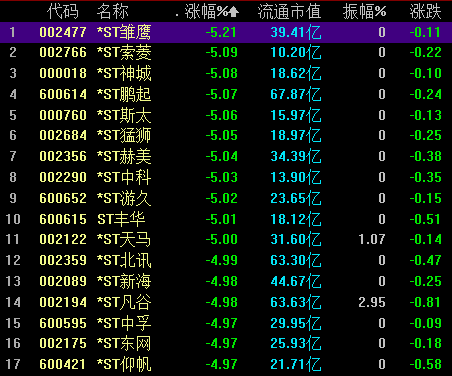Select stock *ST赫美
452x376 pixels.
pyautogui.click(x=124, y=156)
